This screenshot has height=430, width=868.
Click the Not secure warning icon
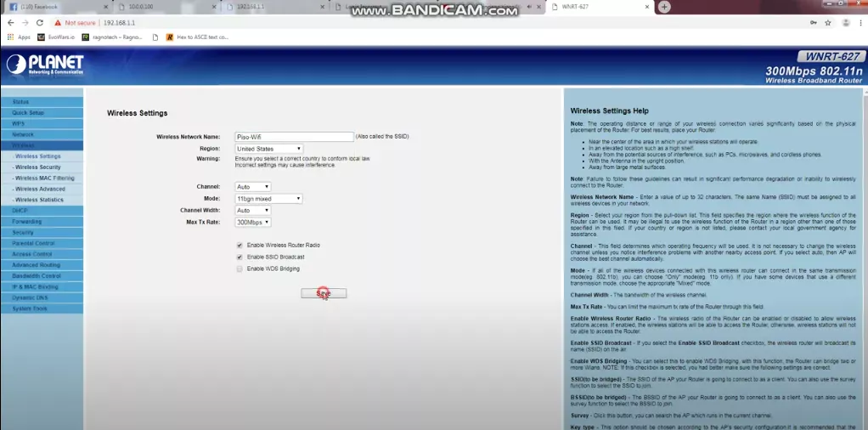pyautogui.click(x=59, y=23)
